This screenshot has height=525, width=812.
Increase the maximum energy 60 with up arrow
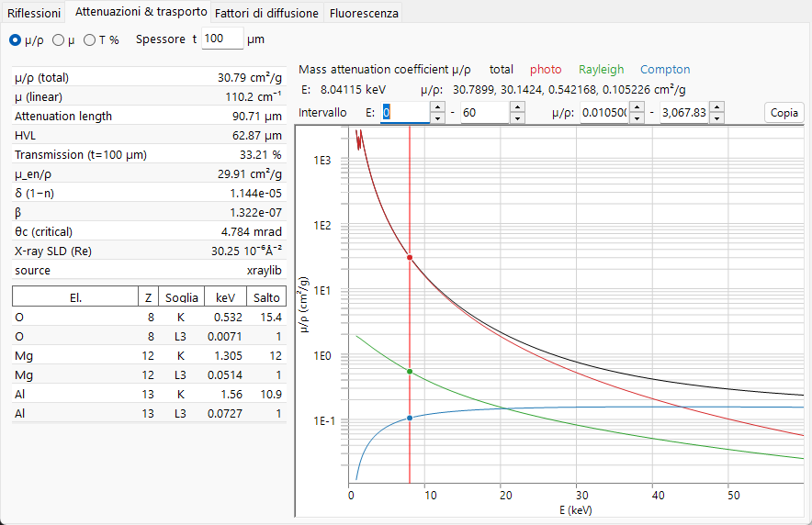(x=517, y=107)
